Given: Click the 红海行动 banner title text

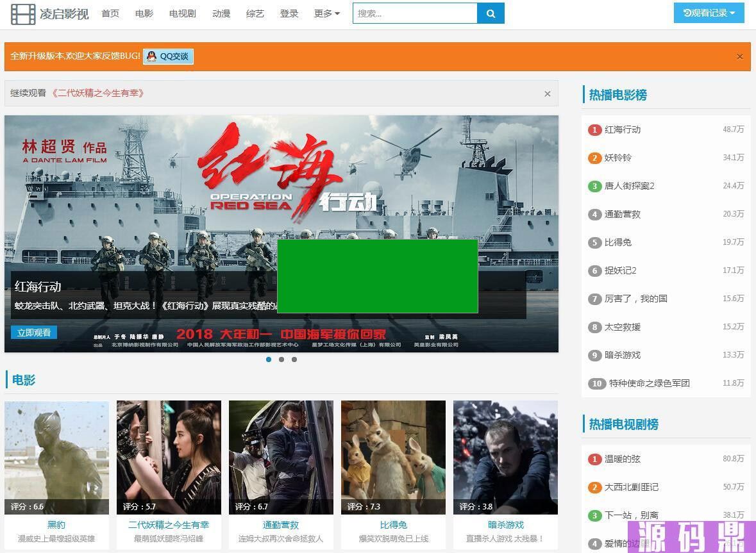Looking at the screenshot, I should (38, 286).
